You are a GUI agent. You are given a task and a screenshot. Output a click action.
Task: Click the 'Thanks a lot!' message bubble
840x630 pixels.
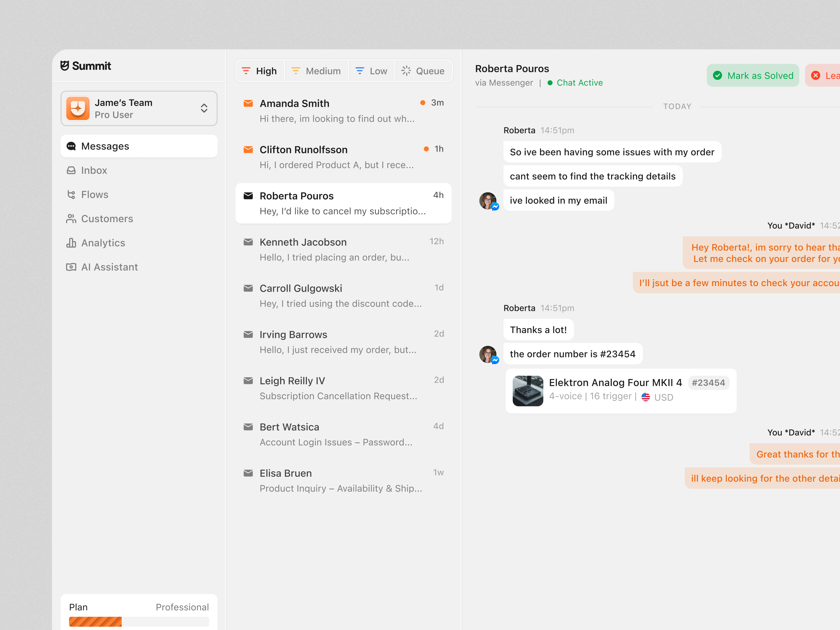(538, 330)
